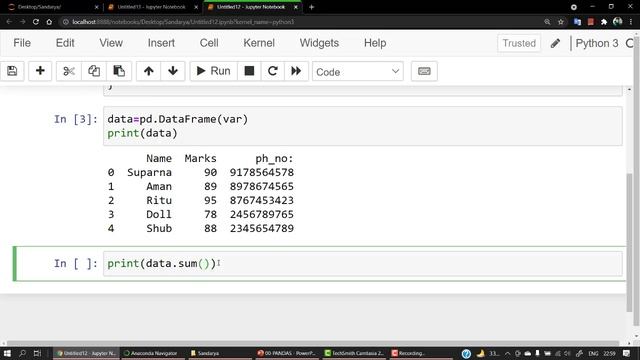Save the notebook with the floppy disk icon

pos(12,71)
